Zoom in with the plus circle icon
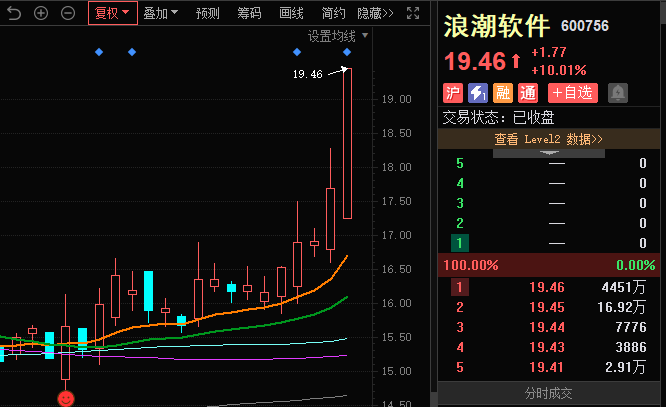The width and height of the screenshot is (666, 407). point(41,13)
